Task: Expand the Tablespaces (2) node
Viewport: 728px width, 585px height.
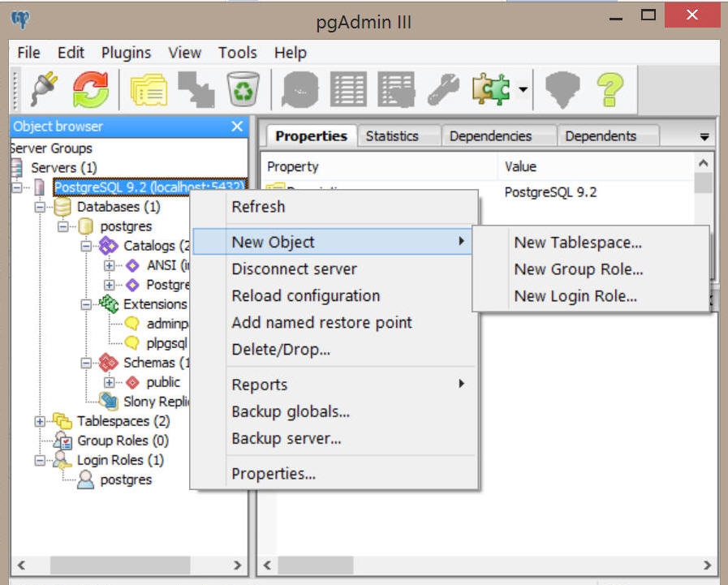Action: click(x=40, y=421)
